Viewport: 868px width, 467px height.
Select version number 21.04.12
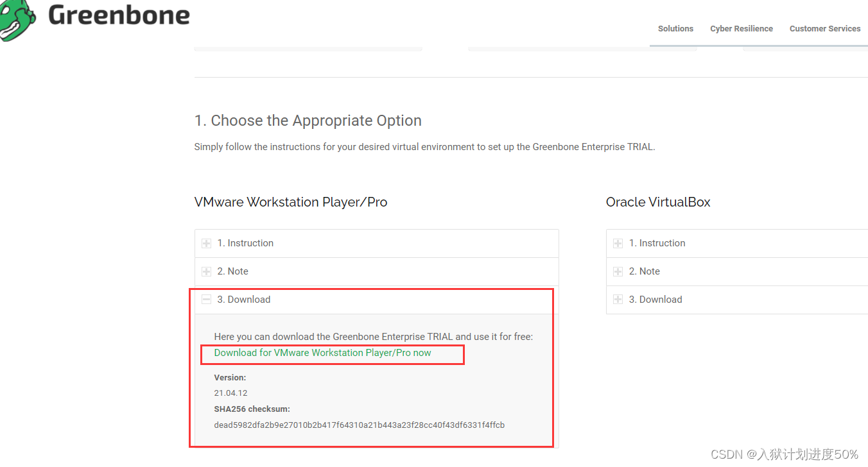pos(230,393)
